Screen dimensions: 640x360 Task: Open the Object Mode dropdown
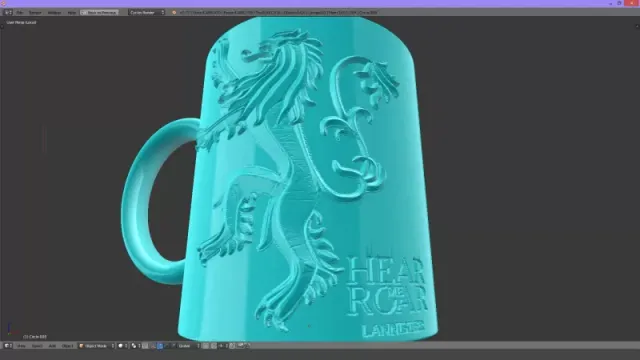tap(97, 346)
